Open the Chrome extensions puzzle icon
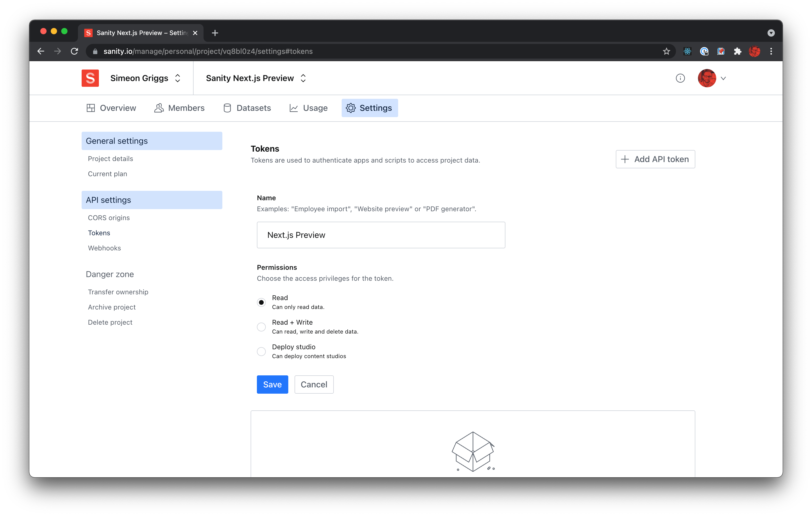 (737, 51)
